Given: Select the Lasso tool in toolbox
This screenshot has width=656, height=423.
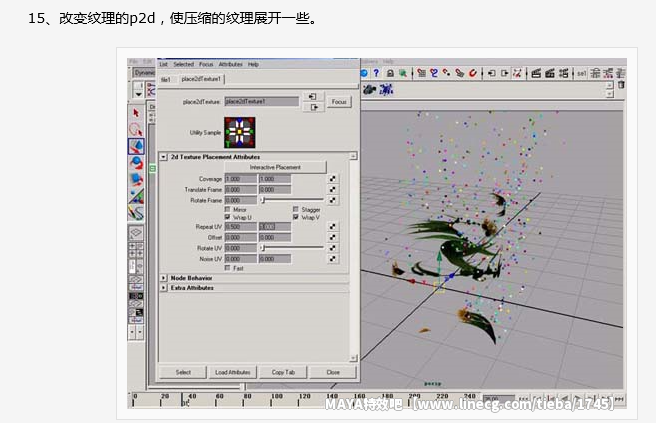Looking at the screenshot, I should 136,129.
